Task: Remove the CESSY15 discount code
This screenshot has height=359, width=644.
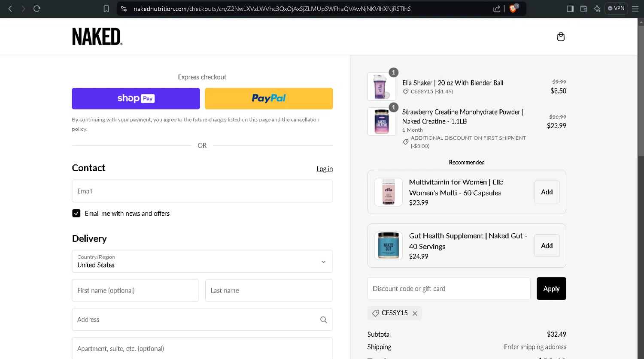Action: [x=415, y=314]
